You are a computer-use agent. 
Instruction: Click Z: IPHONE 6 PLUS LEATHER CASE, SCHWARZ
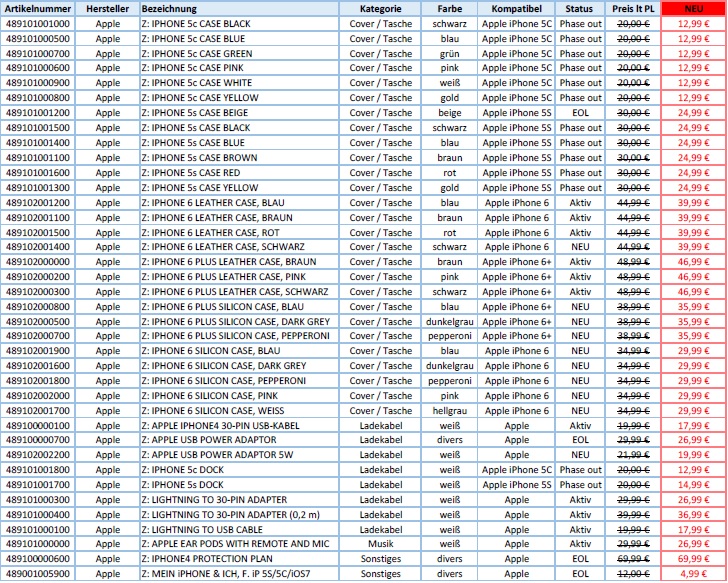point(239,292)
